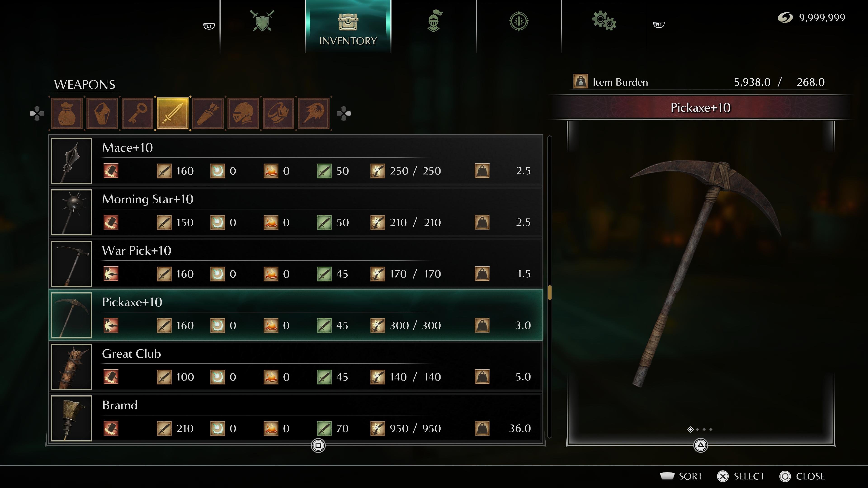Click the Great Club thumbnail

click(x=71, y=367)
